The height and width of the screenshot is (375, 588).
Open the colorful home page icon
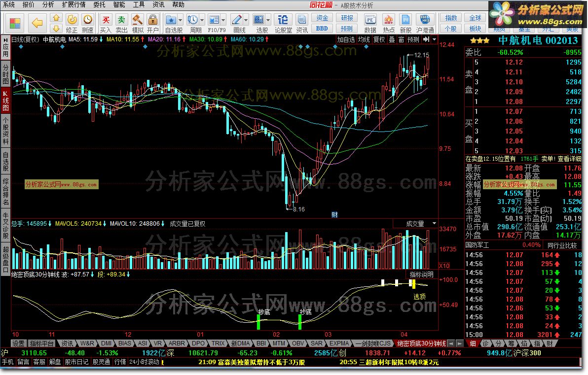tap(15, 23)
